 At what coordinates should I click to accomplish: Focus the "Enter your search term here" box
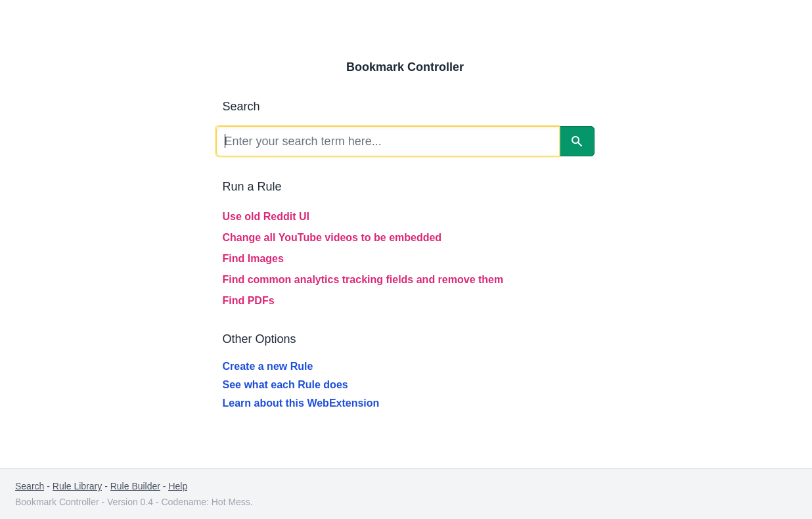click(388, 141)
